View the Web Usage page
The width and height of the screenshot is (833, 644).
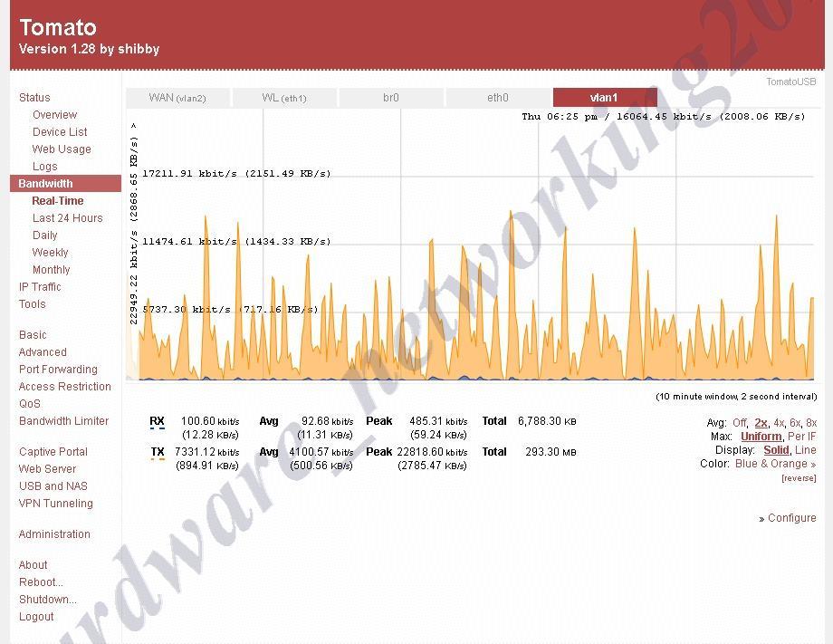pos(62,149)
